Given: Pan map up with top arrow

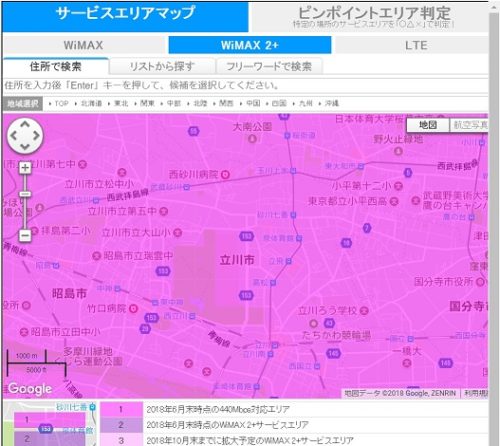Looking at the screenshot, I should click(x=25, y=125).
